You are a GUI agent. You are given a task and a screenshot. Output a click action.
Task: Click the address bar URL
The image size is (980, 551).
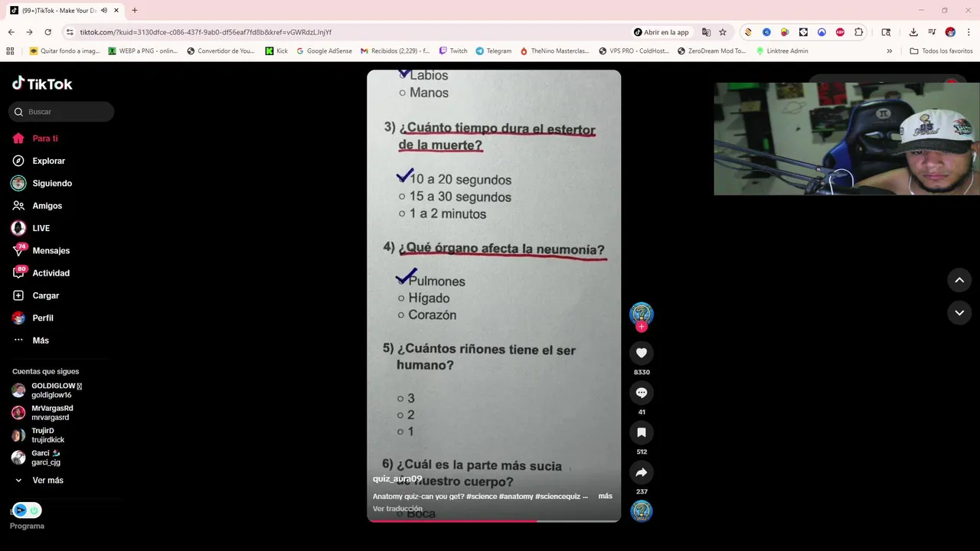coord(206,32)
